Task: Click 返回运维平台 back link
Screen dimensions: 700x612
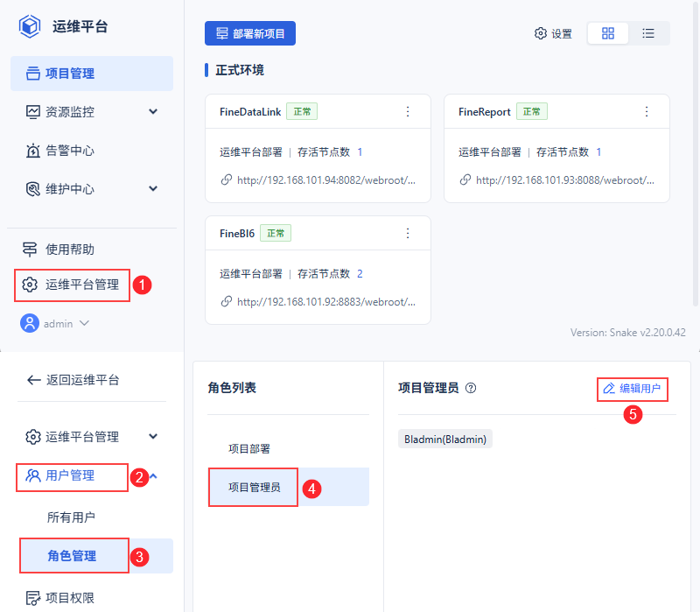Action: (x=82, y=380)
